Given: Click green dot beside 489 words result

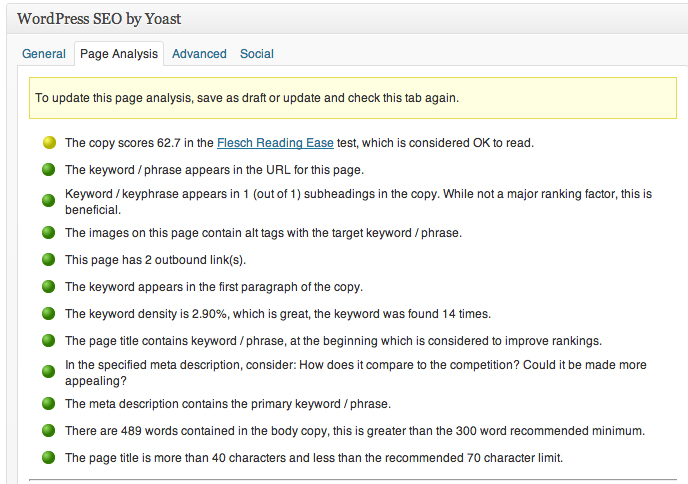Looking at the screenshot, I should [x=48, y=431].
